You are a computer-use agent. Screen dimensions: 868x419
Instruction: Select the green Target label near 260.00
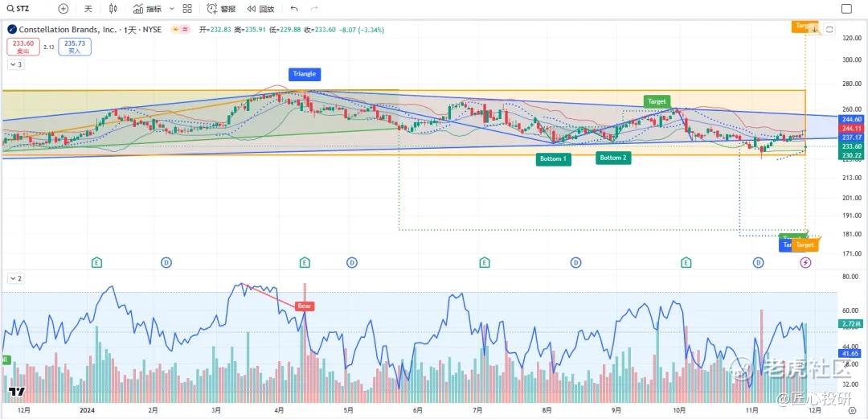(x=657, y=101)
